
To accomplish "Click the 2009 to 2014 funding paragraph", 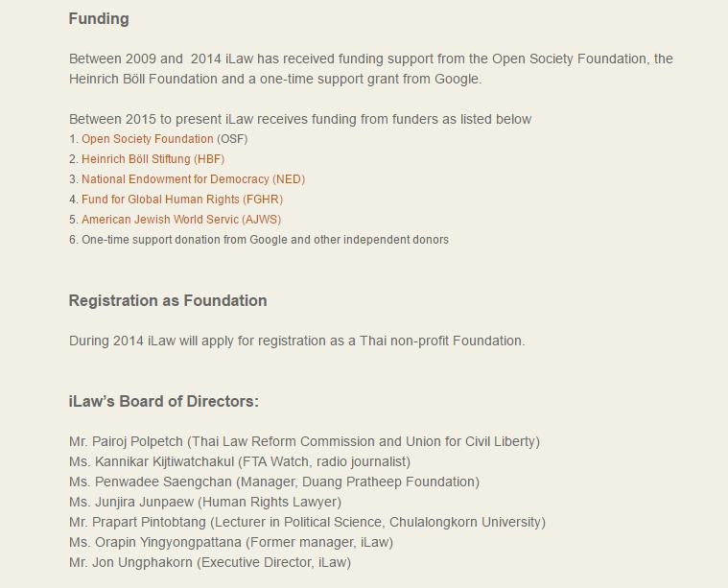I will [x=371, y=69].
